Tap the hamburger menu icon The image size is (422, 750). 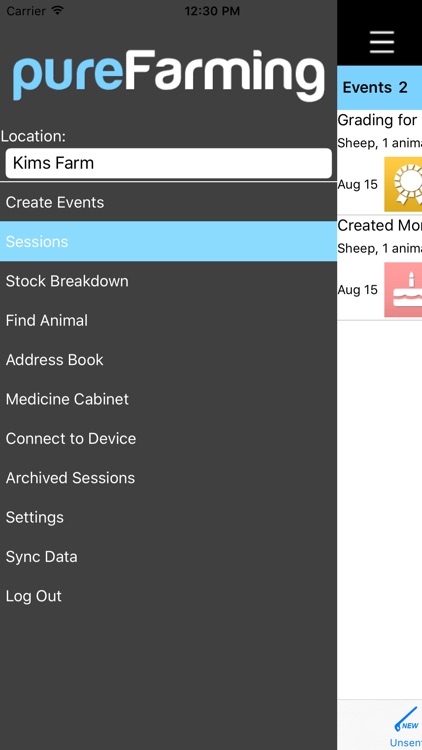click(x=382, y=42)
